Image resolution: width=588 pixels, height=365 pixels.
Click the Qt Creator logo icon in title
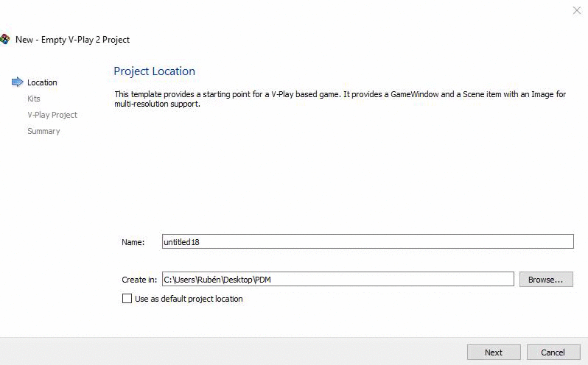4,39
